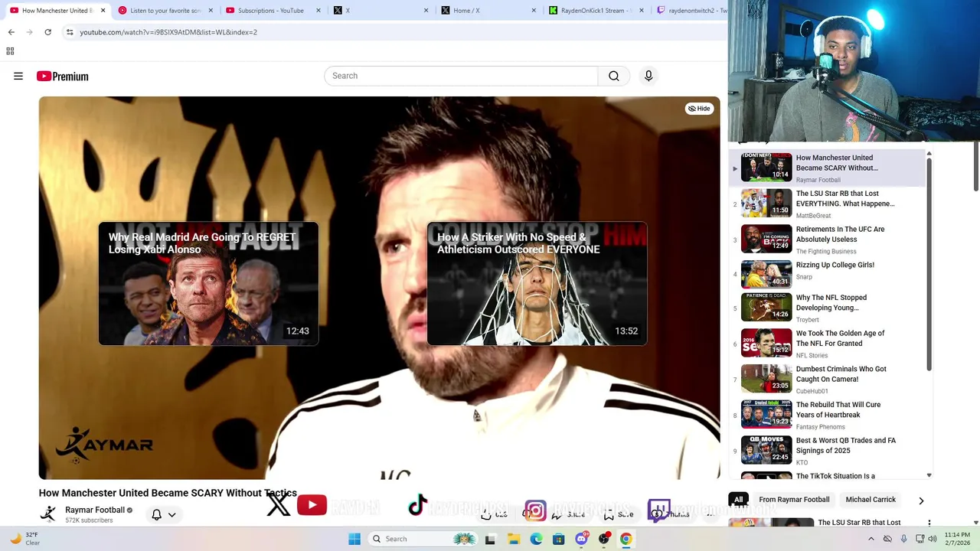Close the 'Home / X' tab
This screenshot has height=551, width=980.
click(x=534, y=11)
